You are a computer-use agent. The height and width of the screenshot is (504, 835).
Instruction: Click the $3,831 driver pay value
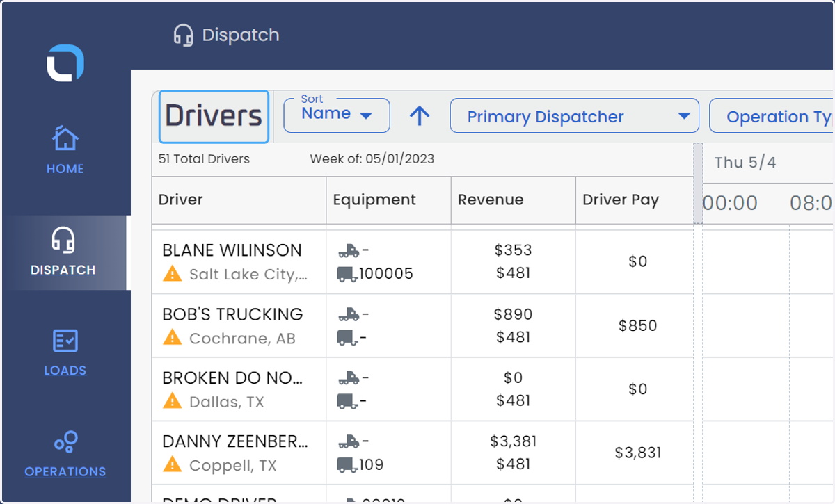638,453
